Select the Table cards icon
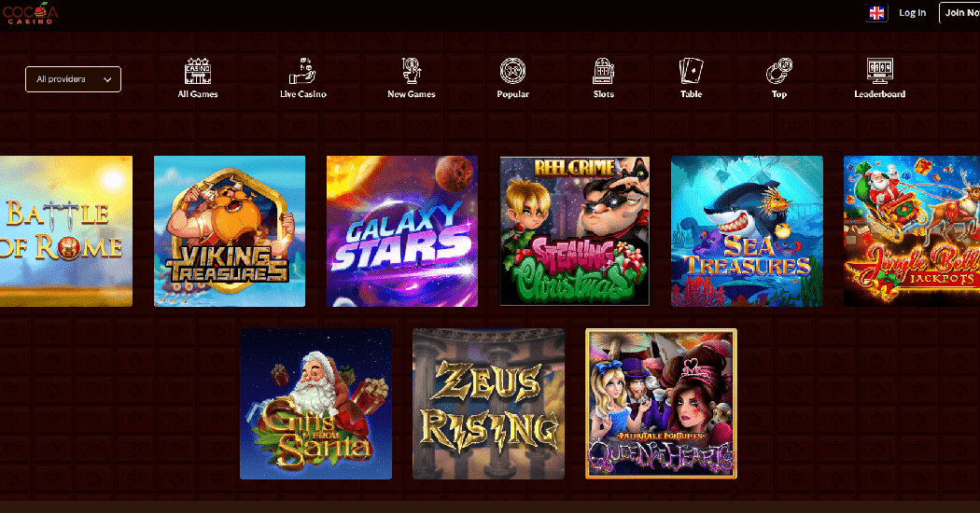The image size is (980, 513). 691,71
